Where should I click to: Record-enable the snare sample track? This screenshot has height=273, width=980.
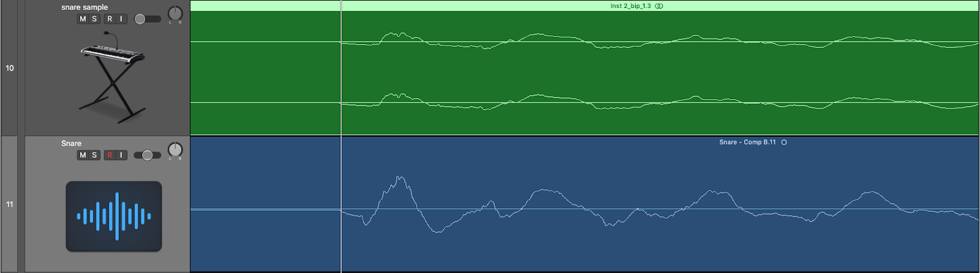tap(110, 19)
